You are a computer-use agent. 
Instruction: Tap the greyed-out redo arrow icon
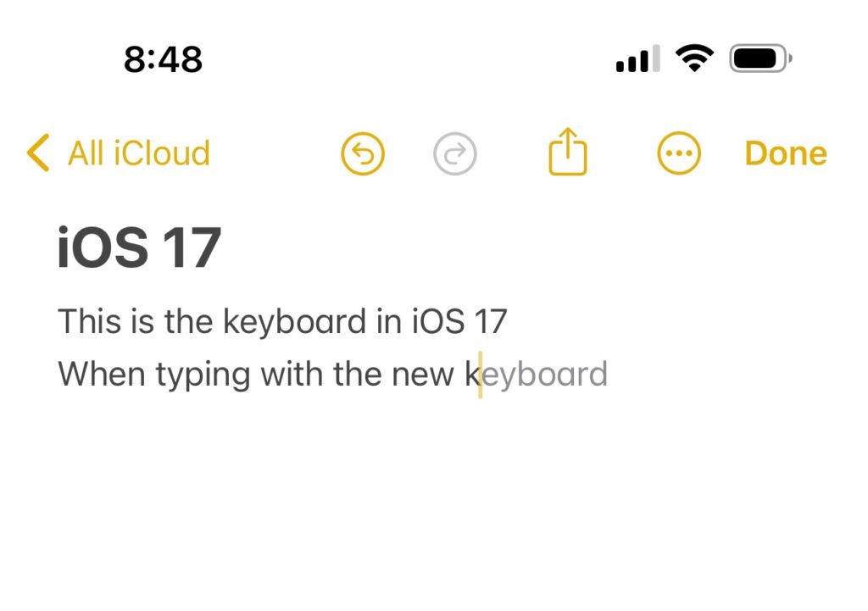coord(455,154)
